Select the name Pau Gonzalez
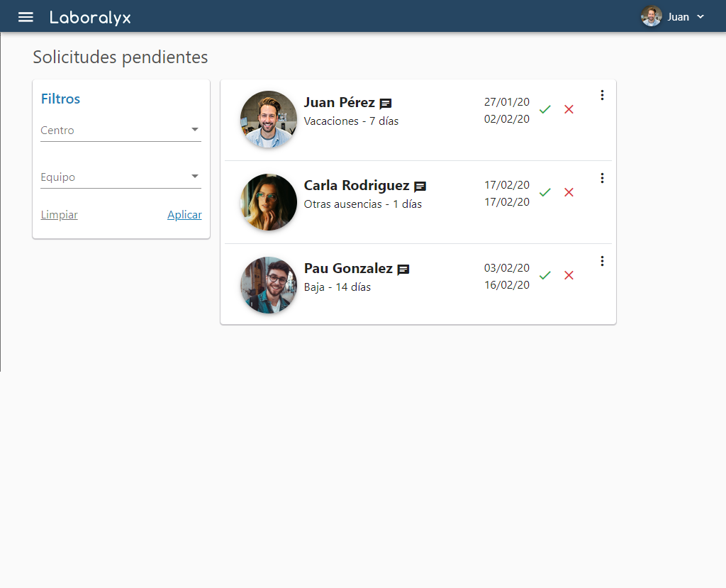 (x=348, y=268)
